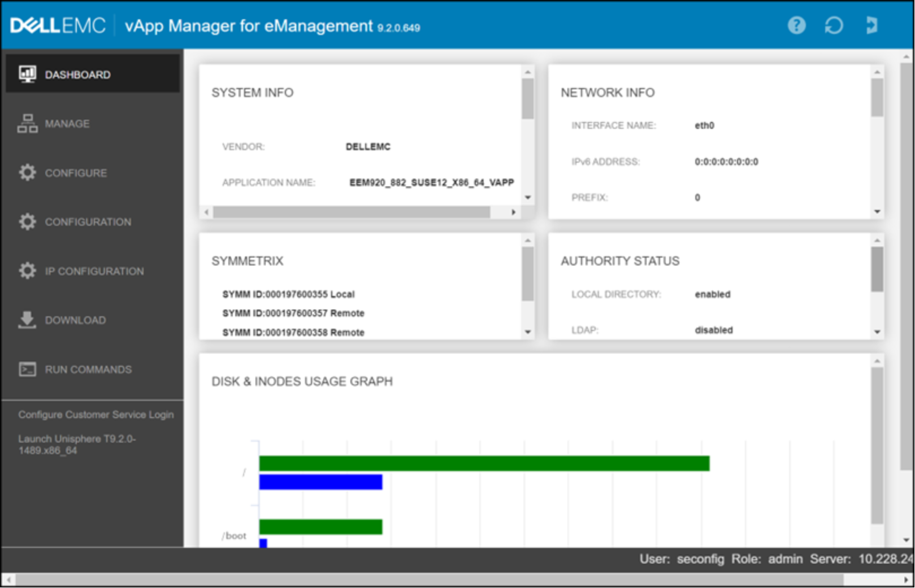Click the page bottom horizontal scrollbar thumb
The height and width of the screenshot is (588, 915).
pos(430,580)
